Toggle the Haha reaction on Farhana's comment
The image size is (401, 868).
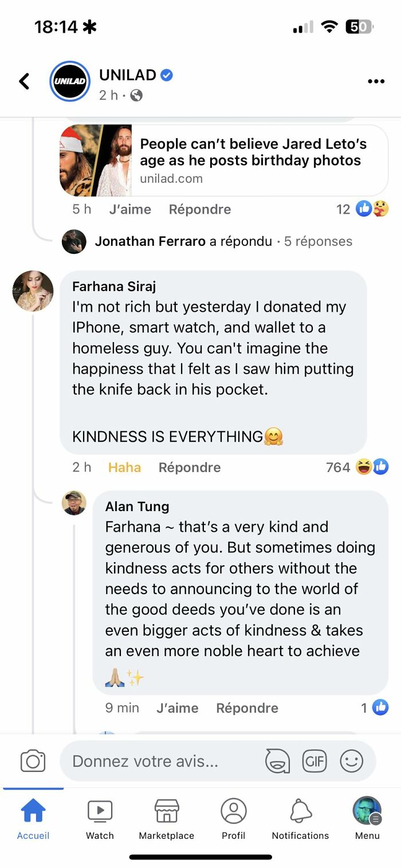(x=125, y=468)
